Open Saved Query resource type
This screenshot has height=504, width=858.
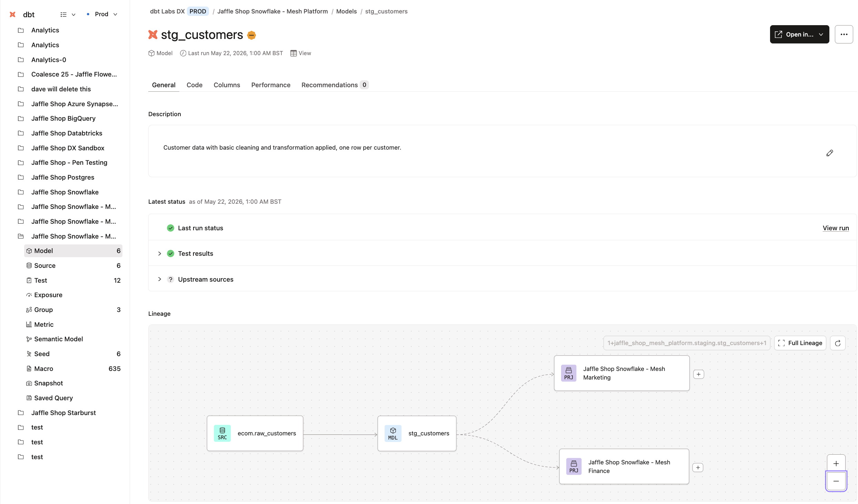(x=73, y=398)
